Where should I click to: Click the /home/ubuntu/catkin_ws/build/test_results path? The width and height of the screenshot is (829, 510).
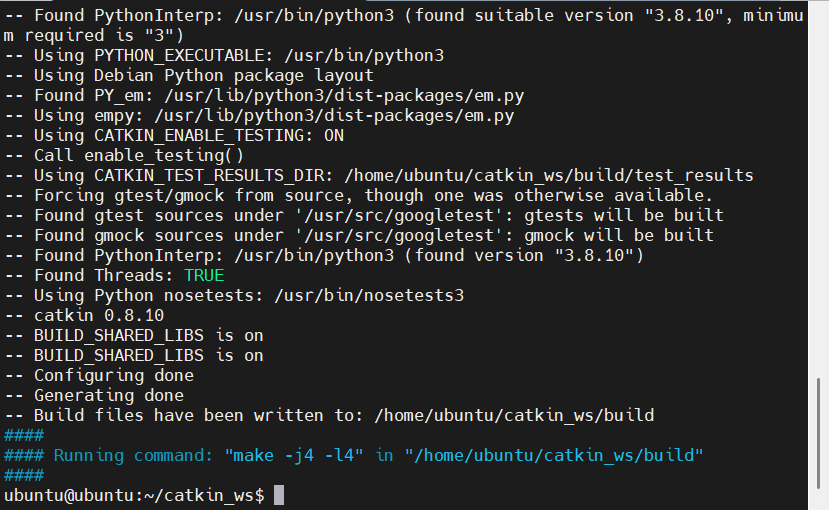click(x=549, y=175)
